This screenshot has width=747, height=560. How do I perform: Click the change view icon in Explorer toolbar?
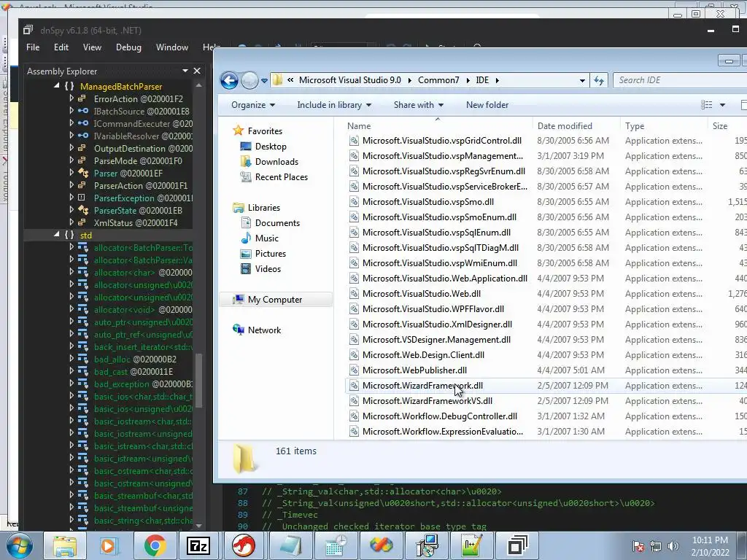tap(707, 105)
